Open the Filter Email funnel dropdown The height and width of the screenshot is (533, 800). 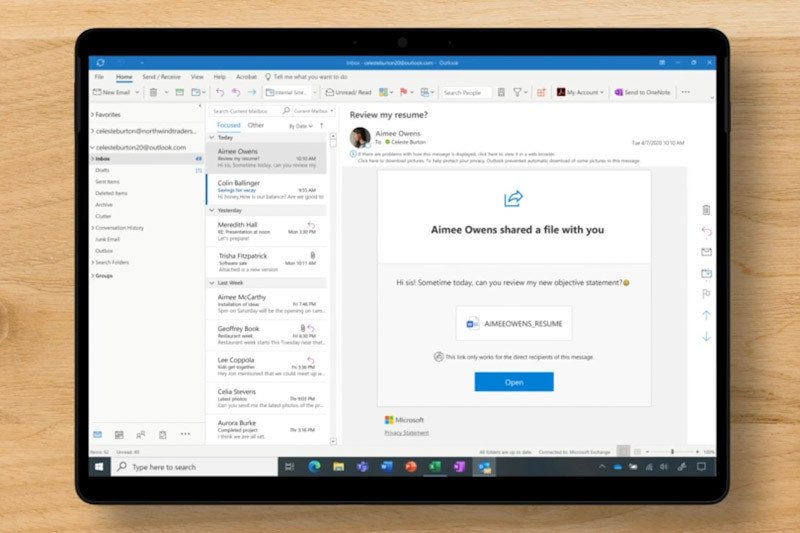pyautogui.click(x=520, y=92)
